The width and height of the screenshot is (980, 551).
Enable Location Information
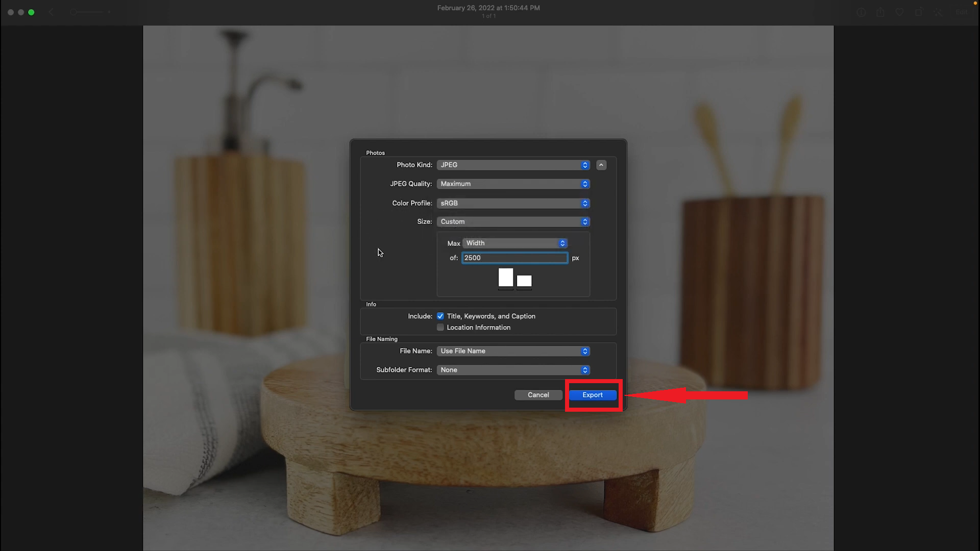pos(440,327)
